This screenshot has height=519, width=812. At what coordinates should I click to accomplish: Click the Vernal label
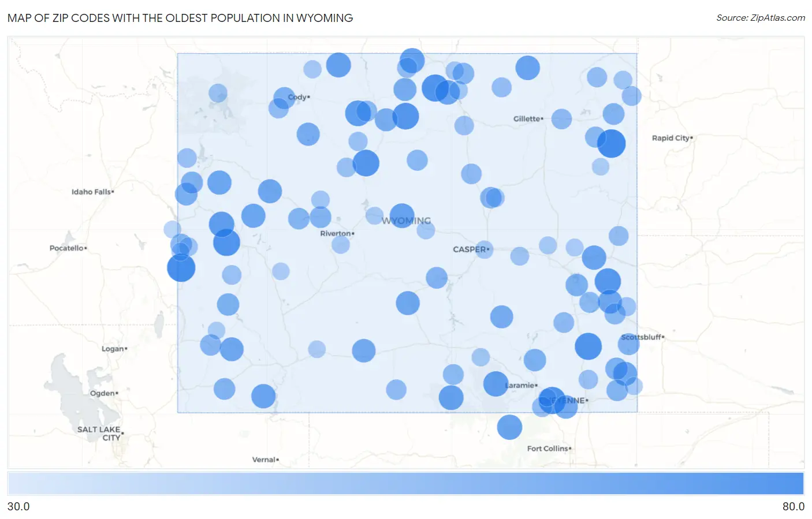point(265,460)
